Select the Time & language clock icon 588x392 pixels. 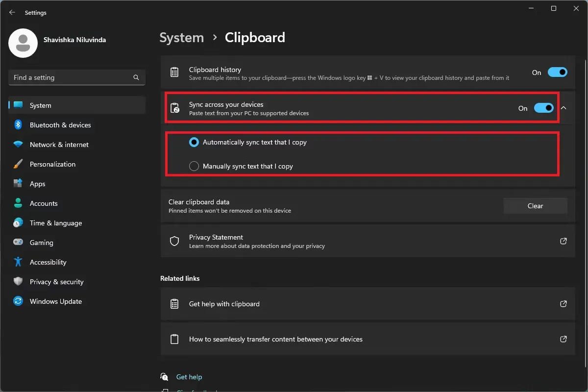18,223
